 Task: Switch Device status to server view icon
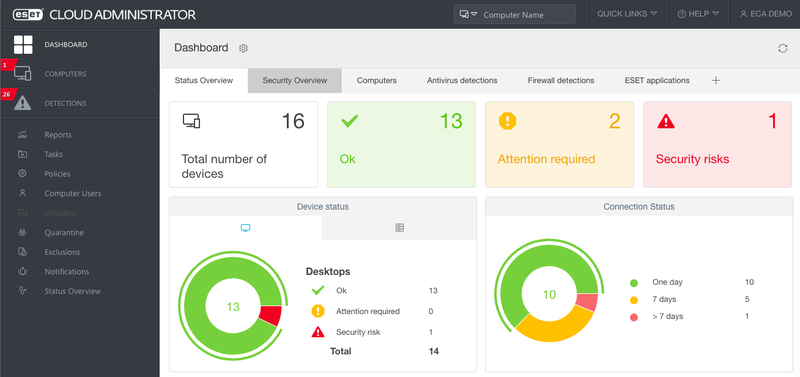[x=399, y=228]
